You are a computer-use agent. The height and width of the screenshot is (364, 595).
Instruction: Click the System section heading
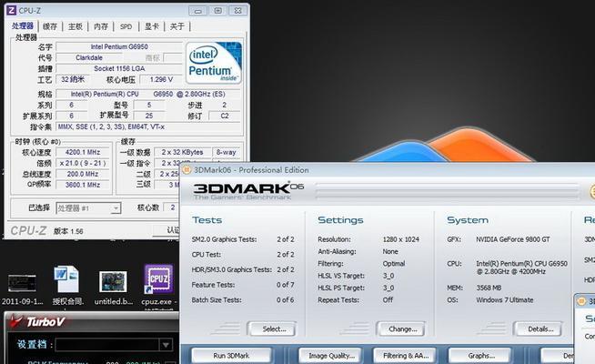[x=468, y=220]
